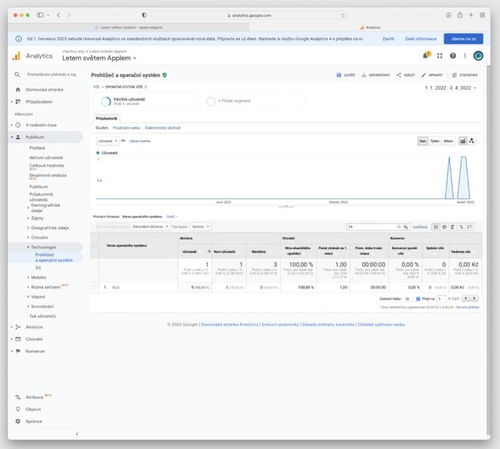Select the comparison view icon
500x449 pixels.
(461, 227)
